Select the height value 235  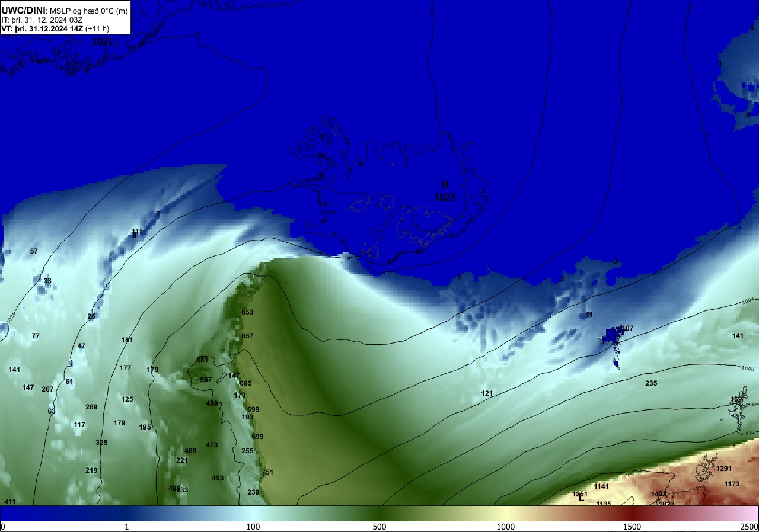[x=651, y=383]
